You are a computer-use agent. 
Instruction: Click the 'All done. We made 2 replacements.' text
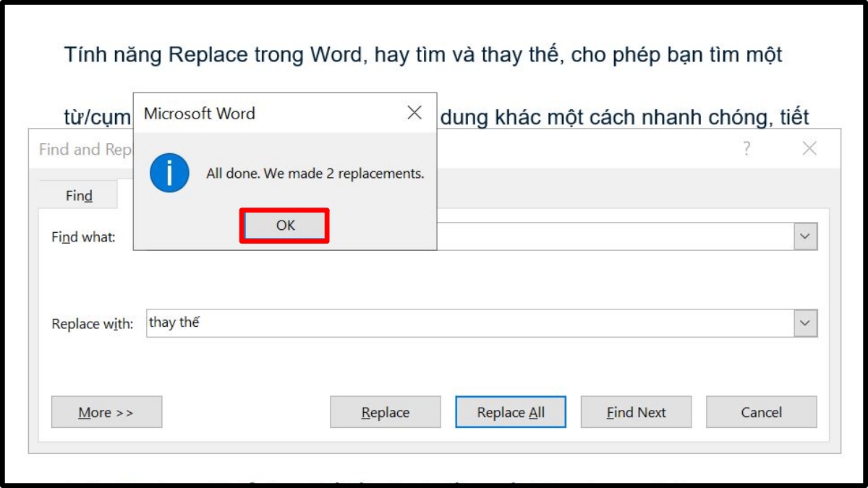coord(315,174)
